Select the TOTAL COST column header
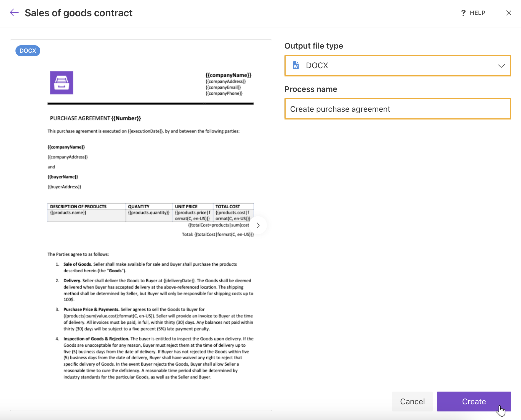The height and width of the screenshot is (420, 521). pyautogui.click(x=228, y=207)
